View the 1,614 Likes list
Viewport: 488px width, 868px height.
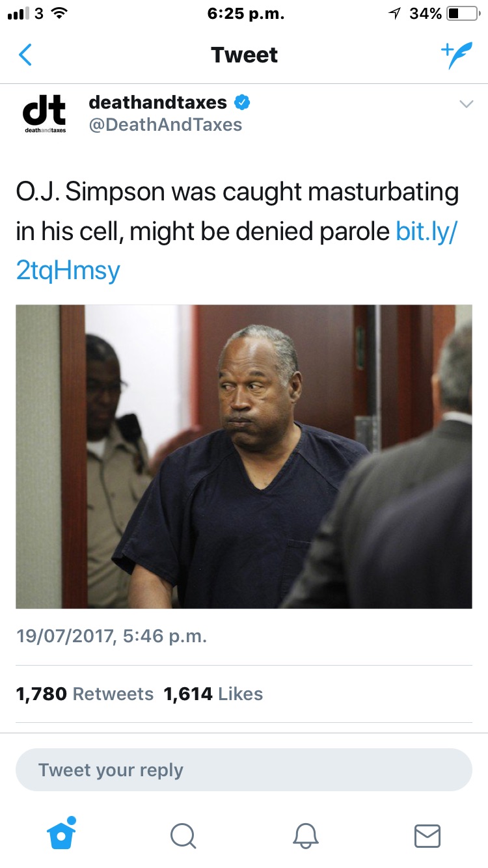[213, 694]
